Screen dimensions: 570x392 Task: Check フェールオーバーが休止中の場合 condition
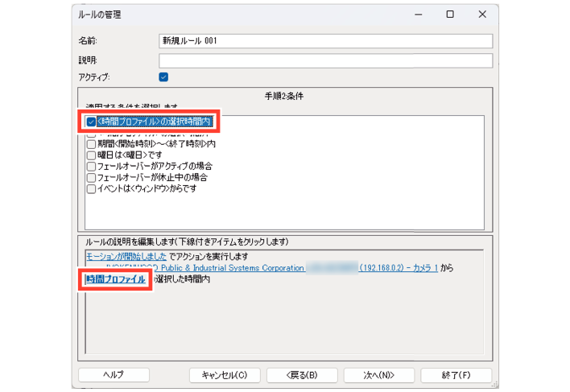(x=91, y=178)
